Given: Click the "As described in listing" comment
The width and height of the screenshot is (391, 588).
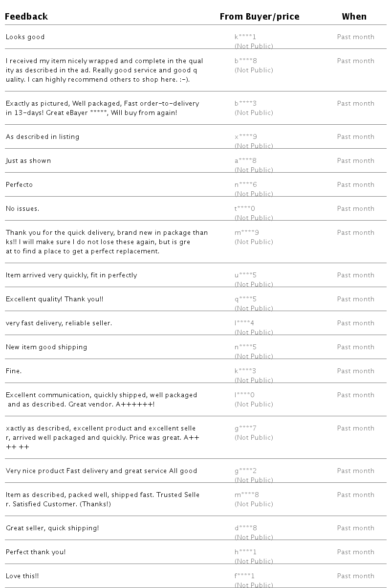Looking at the screenshot, I should (43, 136).
